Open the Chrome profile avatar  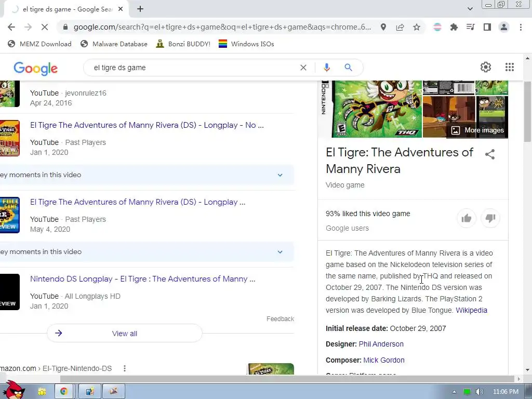[x=504, y=27]
